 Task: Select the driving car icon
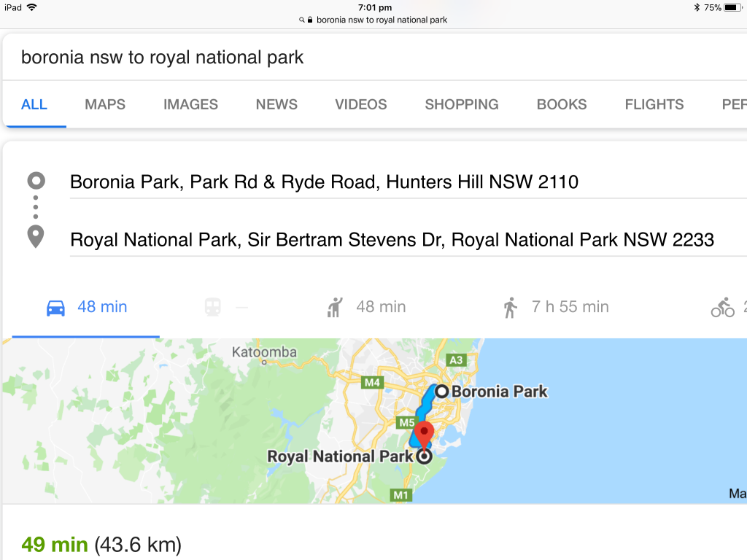[55, 307]
